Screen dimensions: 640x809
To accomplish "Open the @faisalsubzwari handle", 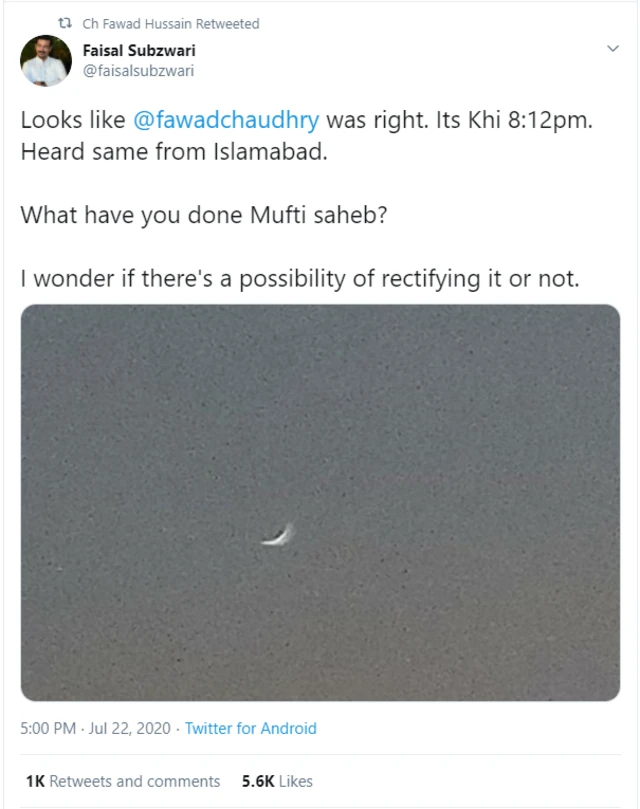I will 138,71.
